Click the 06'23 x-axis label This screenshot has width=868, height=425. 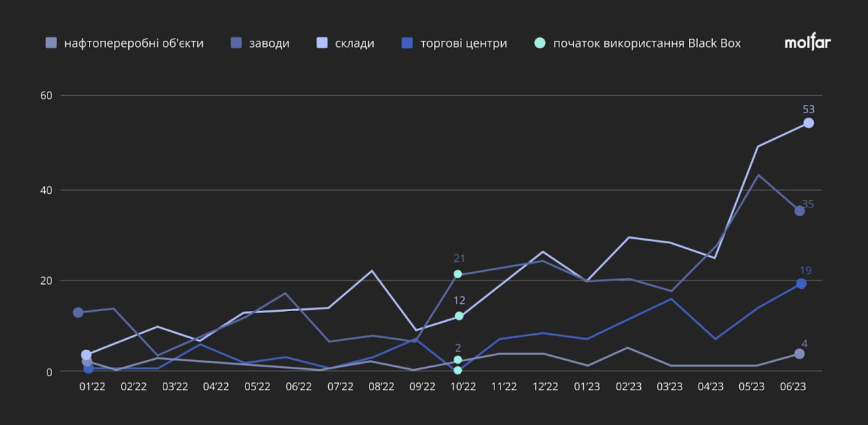click(x=793, y=386)
